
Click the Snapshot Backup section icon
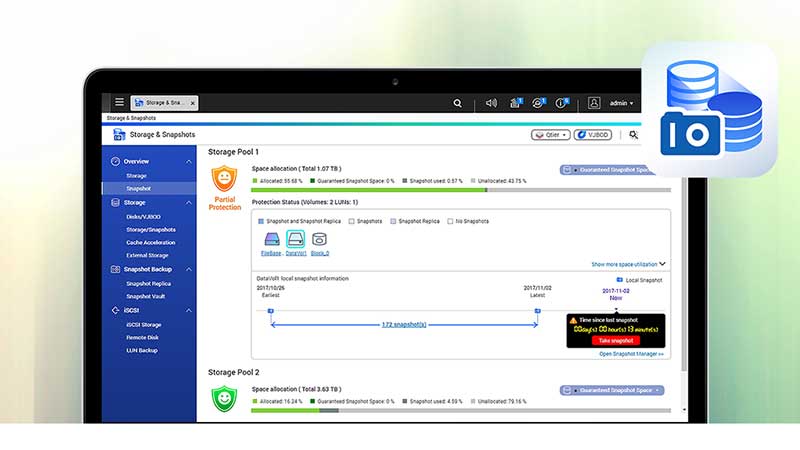pos(115,269)
